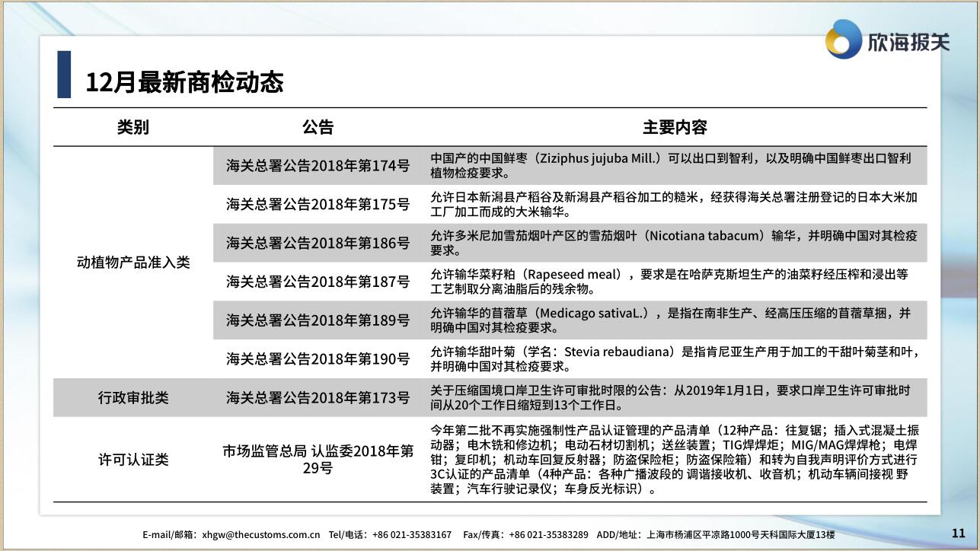Click the blue title accent bar
This screenshot has width=980, height=551.
point(64,75)
